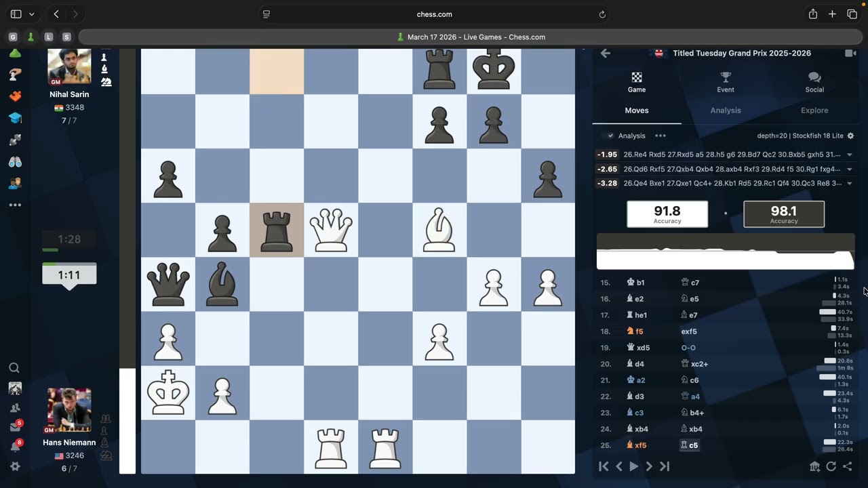Image resolution: width=868 pixels, height=488 pixels.
Task: Click the Play hand-with-pawn sidebar icon
Action: click(x=15, y=75)
